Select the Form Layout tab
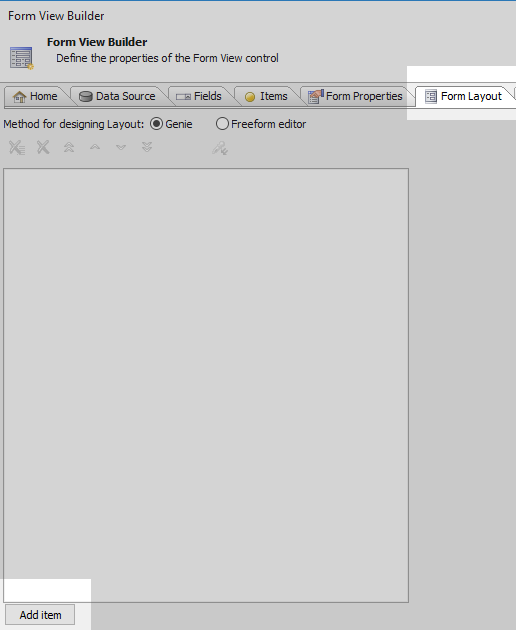 pyautogui.click(x=464, y=96)
